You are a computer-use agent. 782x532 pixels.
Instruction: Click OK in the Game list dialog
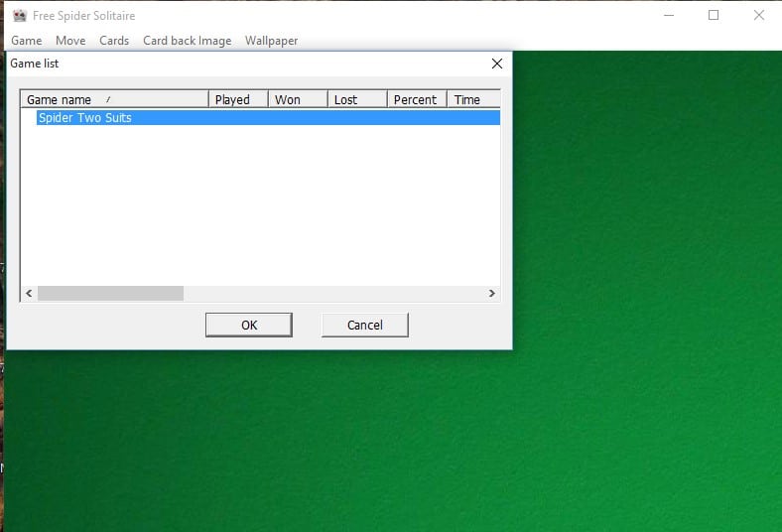click(249, 326)
